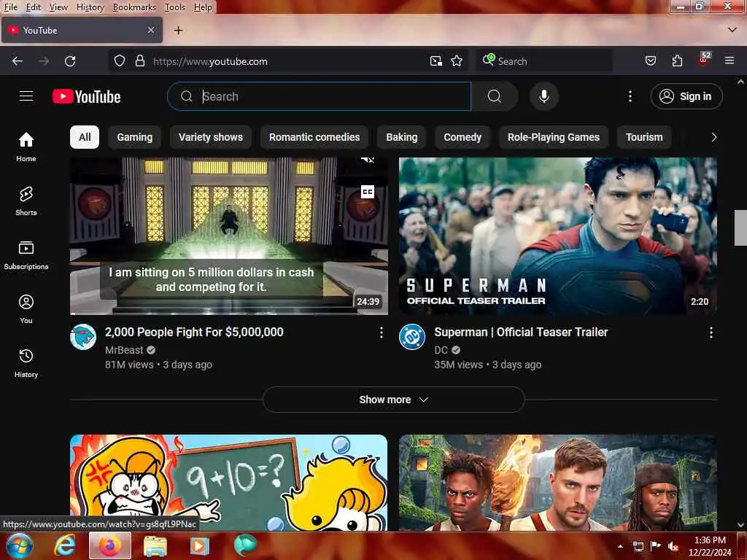Screen dimensions: 747x560
Task: Open Windows Start menu
Action: [x=19, y=545]
